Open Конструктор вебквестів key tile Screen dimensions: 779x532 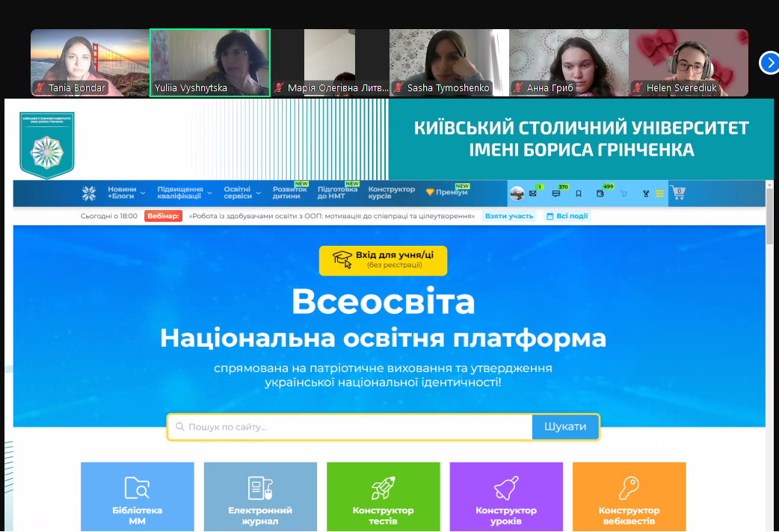(629, 496)
